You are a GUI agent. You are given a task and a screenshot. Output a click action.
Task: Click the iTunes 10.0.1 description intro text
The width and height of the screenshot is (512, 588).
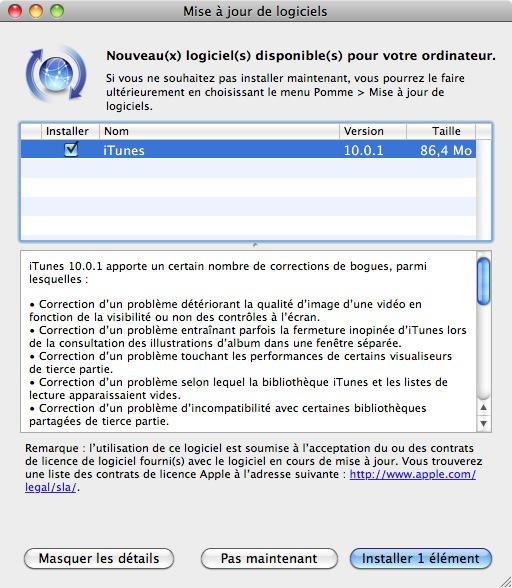click(228, 273)
